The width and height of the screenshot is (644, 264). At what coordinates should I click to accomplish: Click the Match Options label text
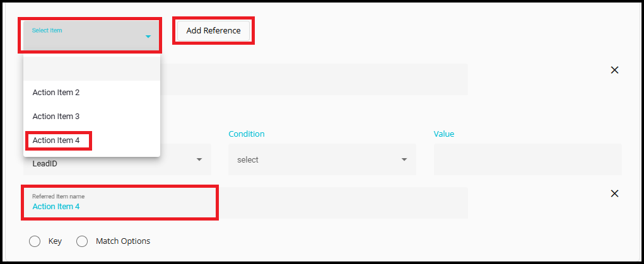point(123,241)
